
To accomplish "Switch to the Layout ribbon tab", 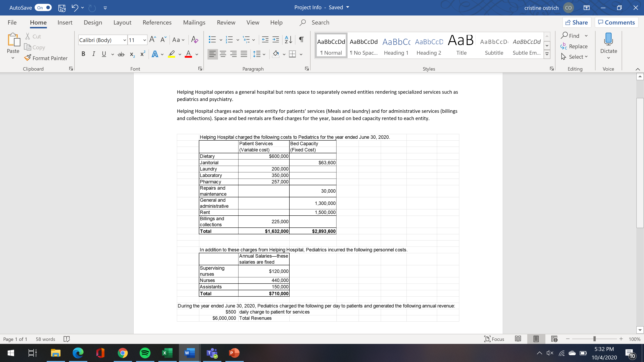I will point(122,23).
